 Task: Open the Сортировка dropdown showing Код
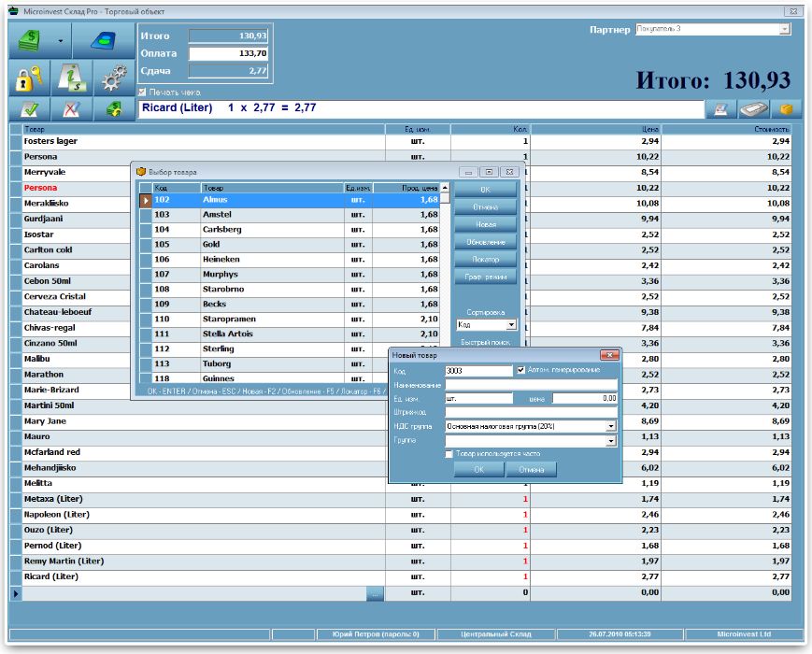[x=511, y=325]
